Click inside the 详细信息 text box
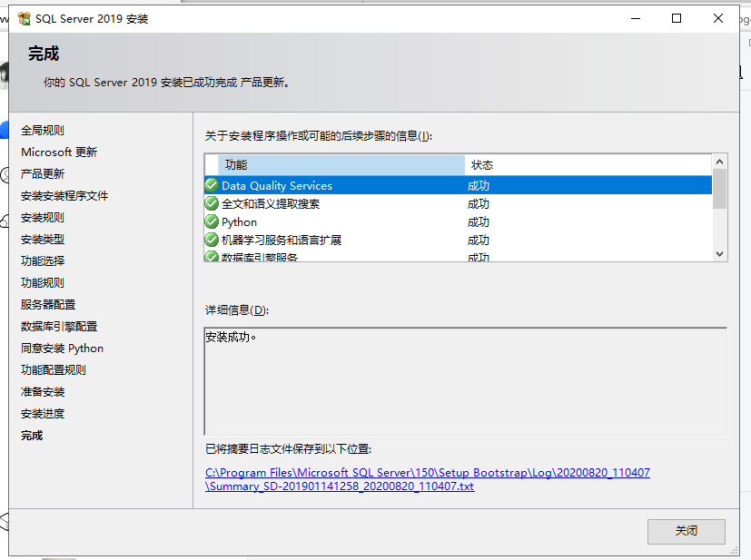The width and height of the screenshot is (751, 560). coord(466,381)
